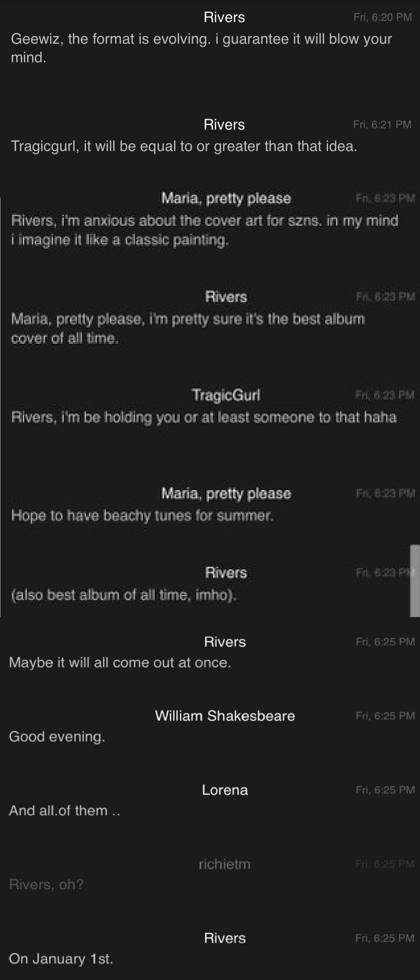
Task: Click the "Rivers, oh?" message
Action: click(46, 884)
